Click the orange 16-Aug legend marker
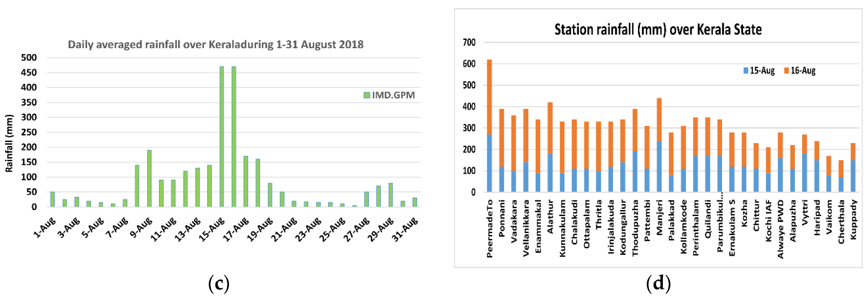This screenshot has height=298, width=868. (x=786, y=70)
